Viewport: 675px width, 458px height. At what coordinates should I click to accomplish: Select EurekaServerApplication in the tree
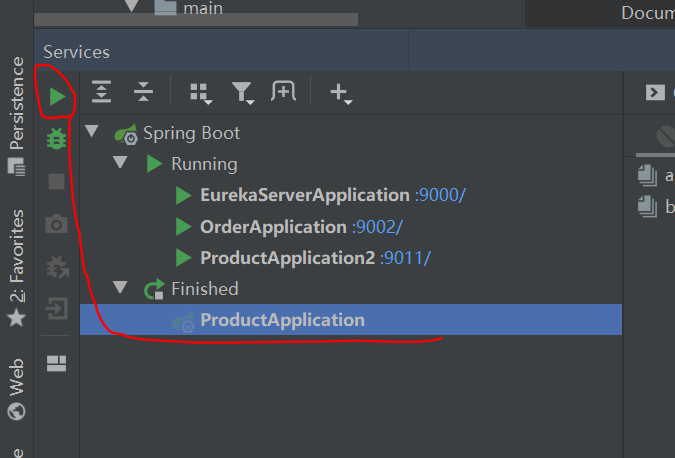(305, 195)
